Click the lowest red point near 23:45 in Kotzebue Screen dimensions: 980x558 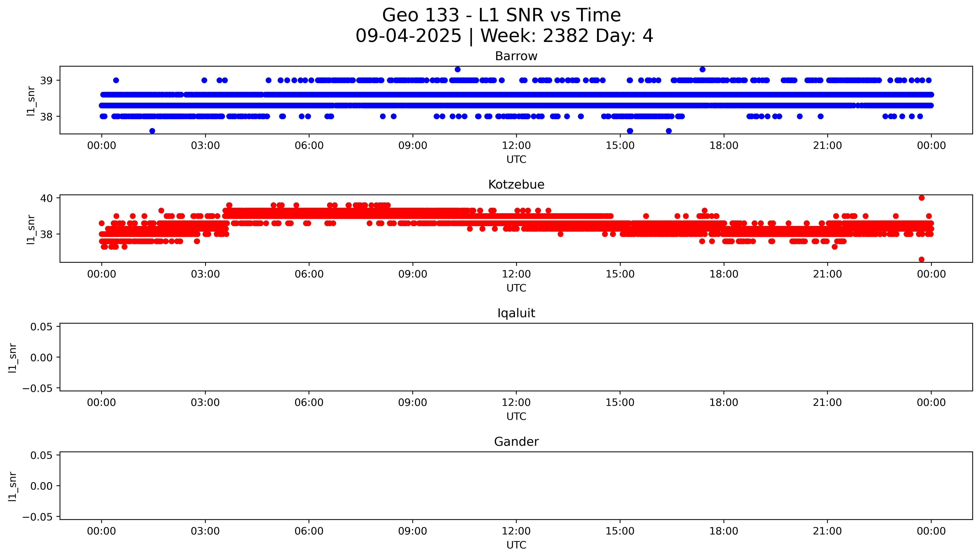(921, 259)
